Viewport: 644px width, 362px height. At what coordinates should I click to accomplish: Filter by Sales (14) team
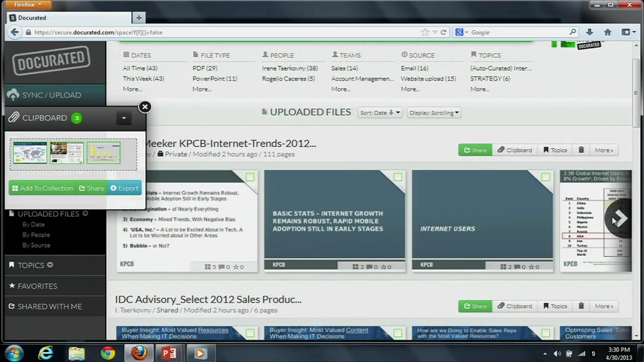(345, 68)
